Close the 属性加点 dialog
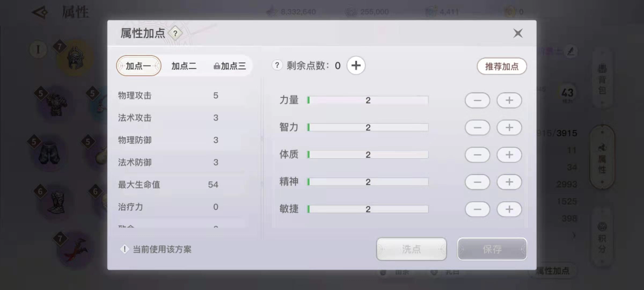This screenshot has height=290, width=644. click(x=518, y=33)
